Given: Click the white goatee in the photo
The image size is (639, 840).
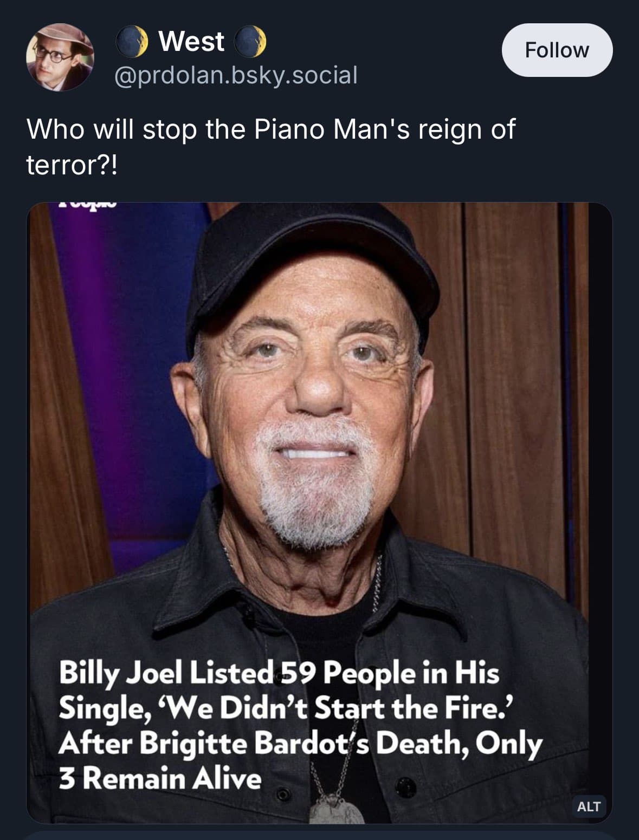Looking at the screenshot, I should pyautogui.click(x=317, y=498).
